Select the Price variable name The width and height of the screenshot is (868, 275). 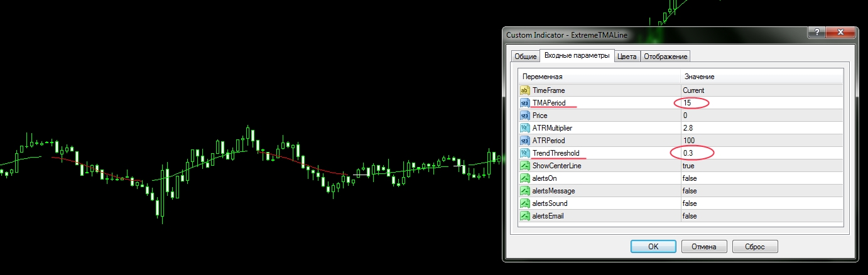(x=540, y=116)
